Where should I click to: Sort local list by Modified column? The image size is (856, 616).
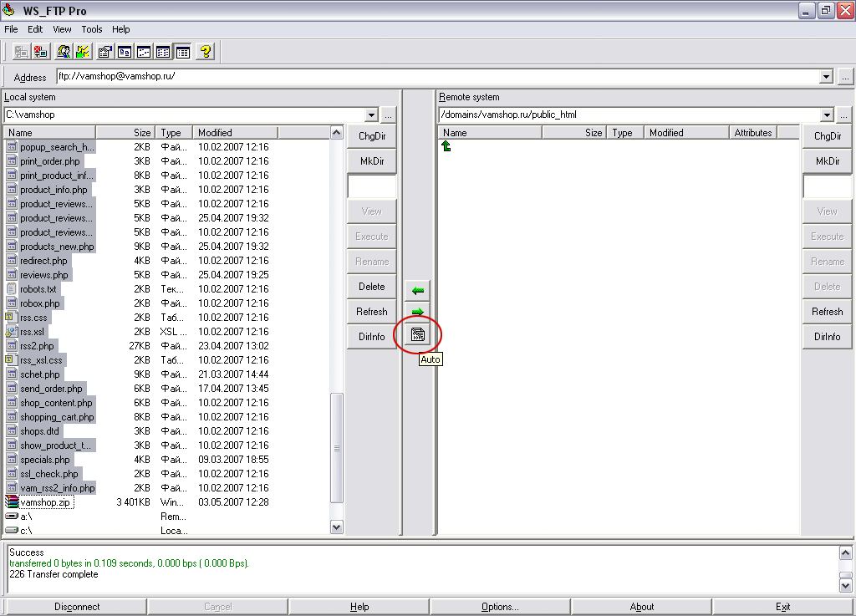tap(235, 133)
